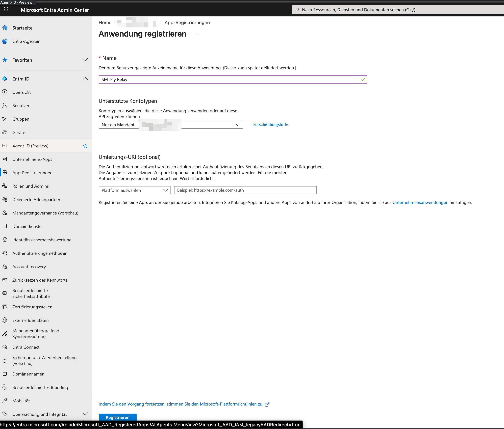Click the Registrieren button
Screen dimensions: 504x429
pos(117,417)
